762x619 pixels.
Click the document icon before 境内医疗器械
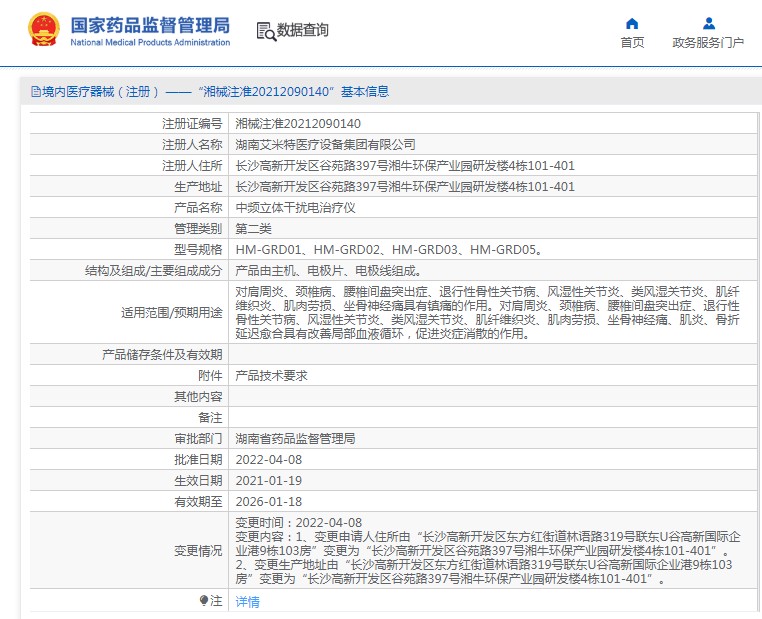(x=35, y=92)
